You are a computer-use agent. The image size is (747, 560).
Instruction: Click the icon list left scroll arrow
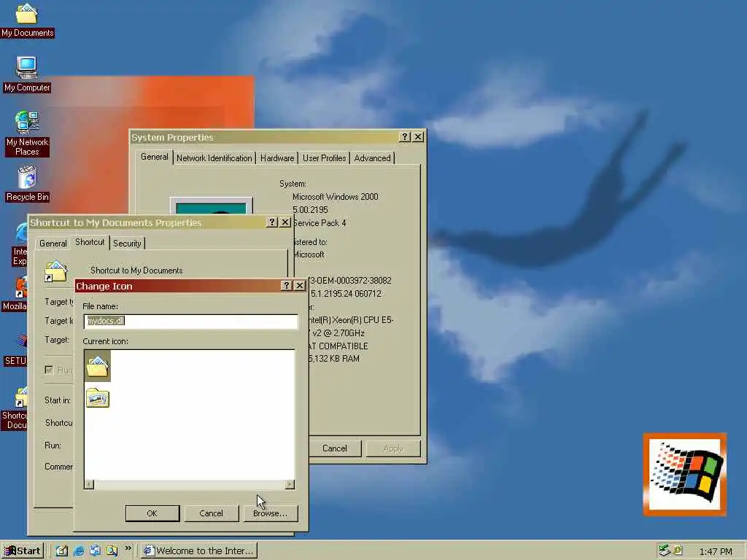tap(89, 485)
